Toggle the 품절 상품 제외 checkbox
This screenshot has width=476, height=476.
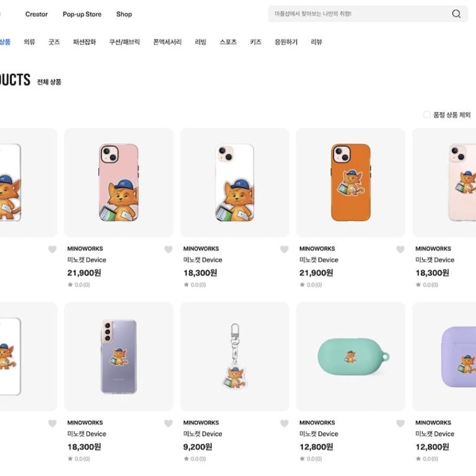(x=426, y=115)
